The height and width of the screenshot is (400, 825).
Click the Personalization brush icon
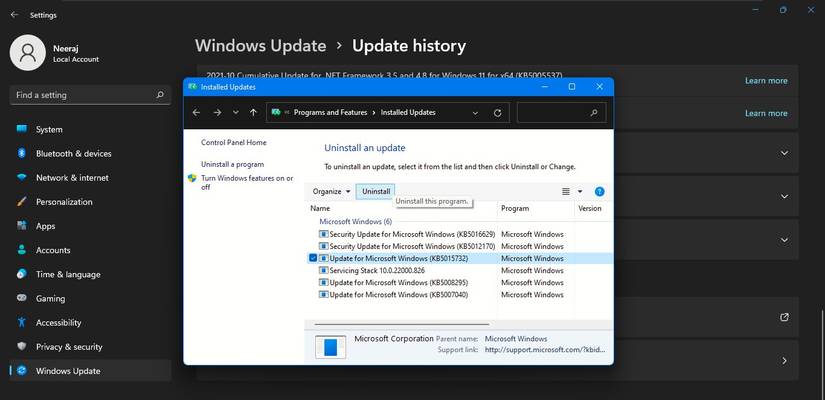(x=22, y=202)
